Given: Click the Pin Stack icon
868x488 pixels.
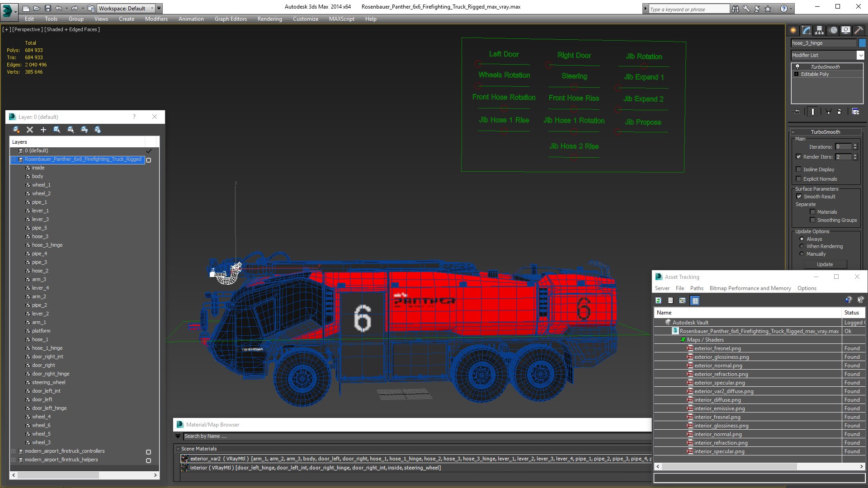Looking at the screenshot, I should (797, 111).
